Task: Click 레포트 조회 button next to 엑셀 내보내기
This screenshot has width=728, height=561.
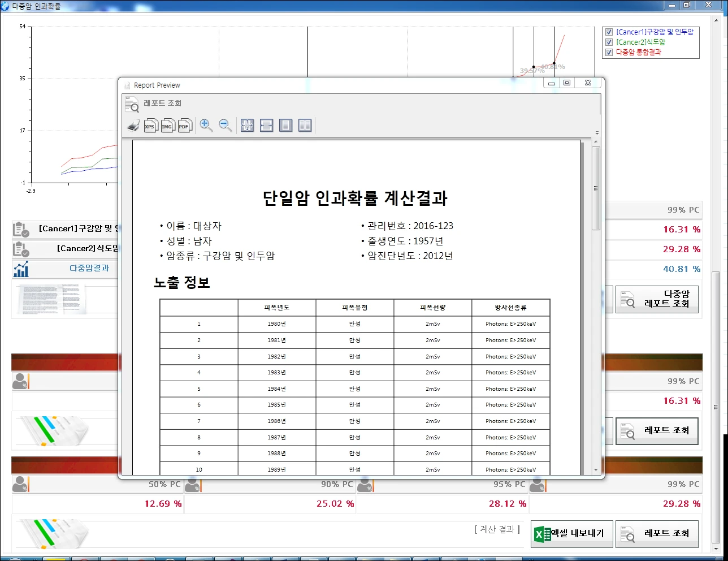Action: (657, 534)
